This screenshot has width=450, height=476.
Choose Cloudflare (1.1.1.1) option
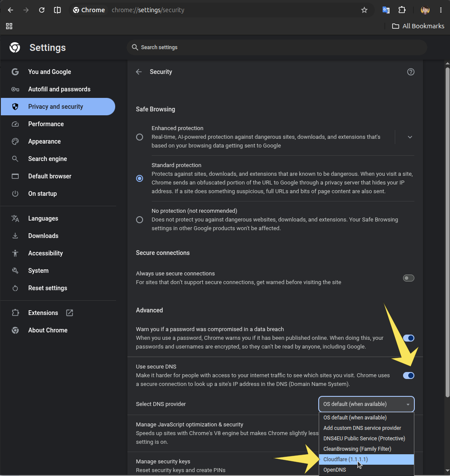point(366,459)
